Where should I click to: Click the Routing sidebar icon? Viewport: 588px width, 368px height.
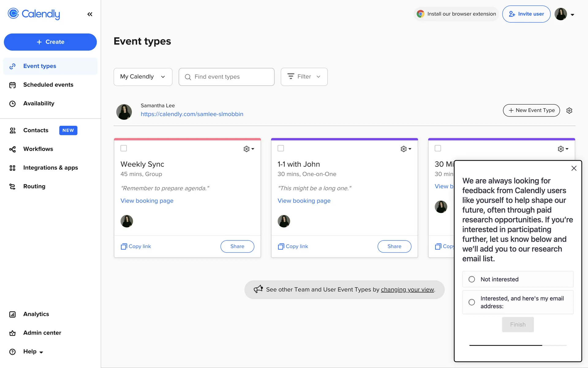coord(12,186)
